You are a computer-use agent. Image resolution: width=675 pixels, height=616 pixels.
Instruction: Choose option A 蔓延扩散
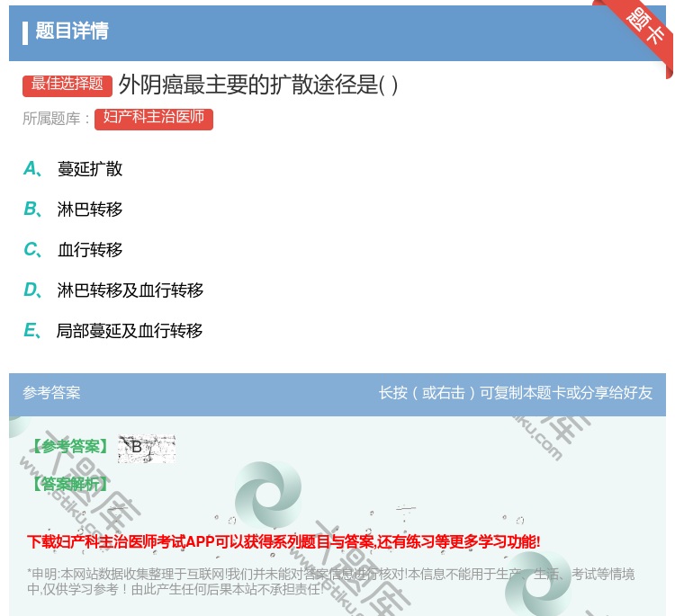(x=89, y=169)
